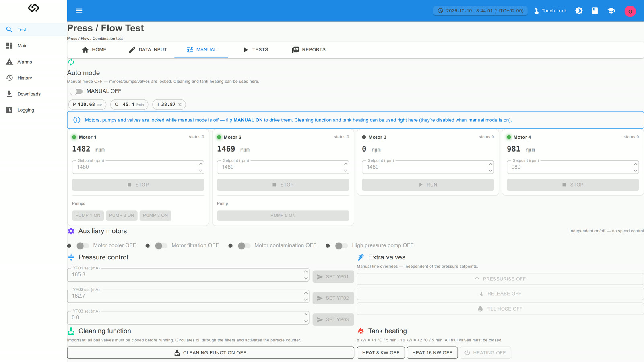Viewport: 644px width, 362px height.
Task: Toggle the brightness theme icon
Action: [x=579, y=11]
